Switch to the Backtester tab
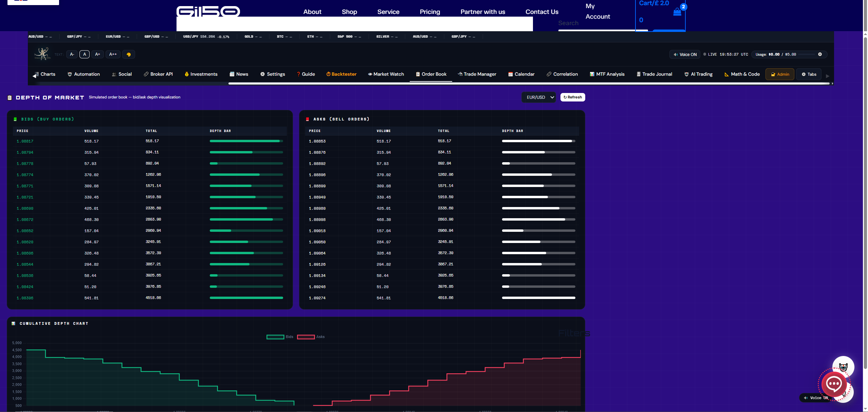 [x=341, y=74]
